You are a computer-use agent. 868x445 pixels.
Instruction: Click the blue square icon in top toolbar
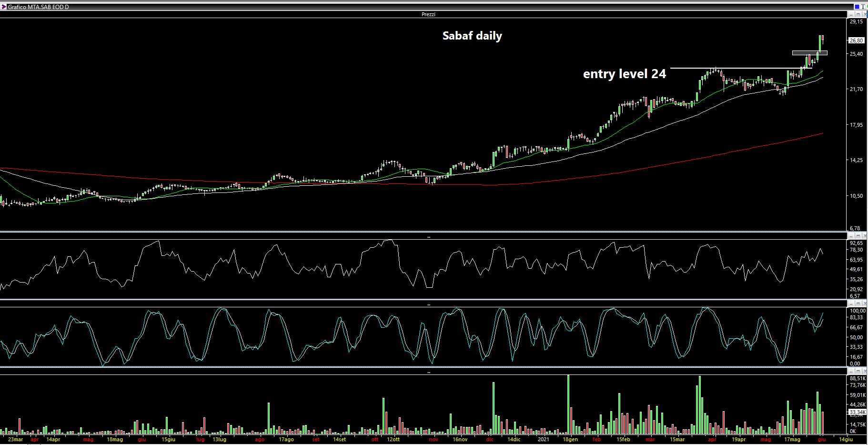pos(857,7)
